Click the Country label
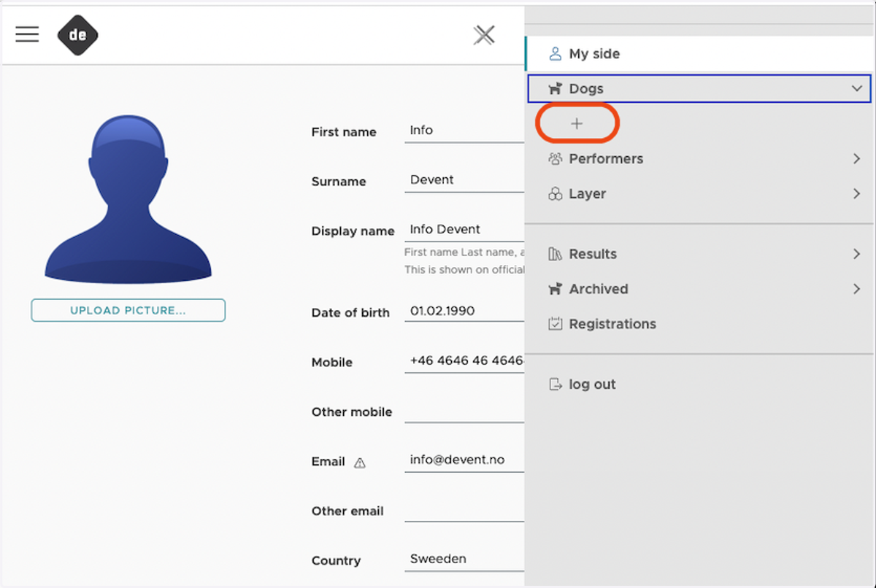Screen dimensions: 876x588 point(336,561)
